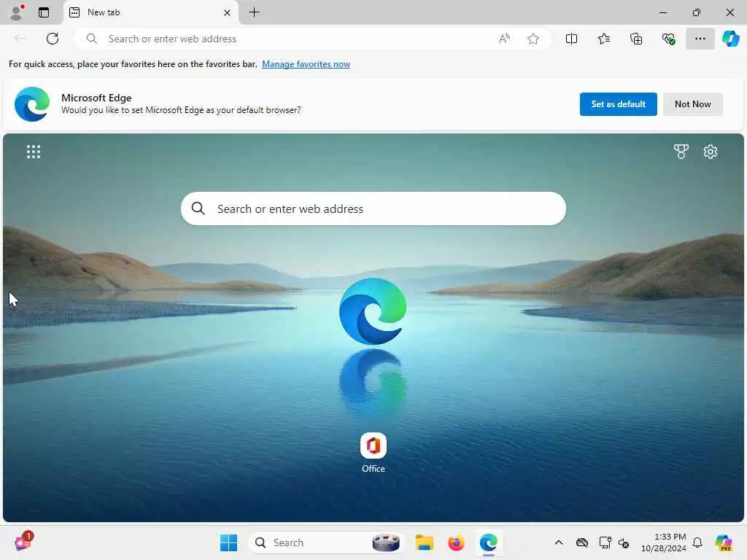Click the taskbar Search box
Screen dimensions: 747x560
tap(326, 542)
